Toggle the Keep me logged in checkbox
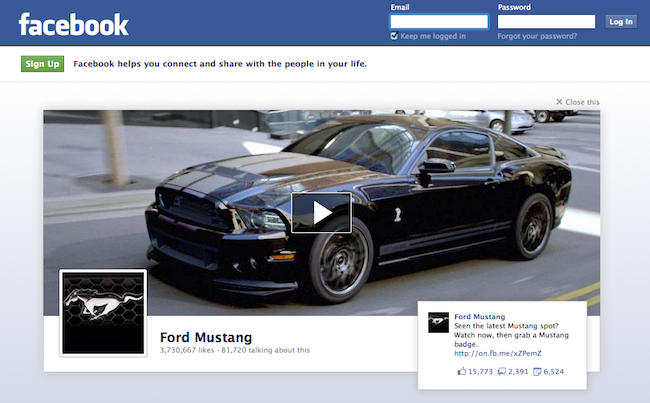Image resolution: width=650 pixels, height=403 pixels. pos(395,36)
